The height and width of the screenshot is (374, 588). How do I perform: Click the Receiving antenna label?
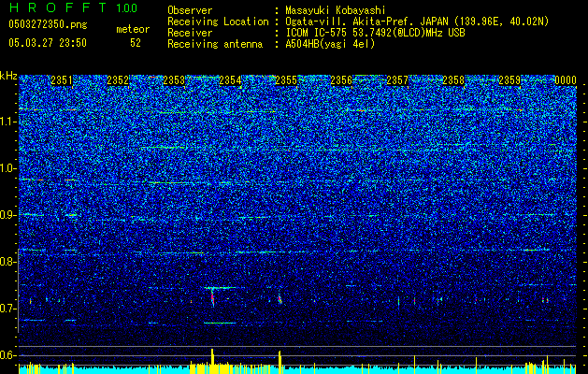[215, 44]
